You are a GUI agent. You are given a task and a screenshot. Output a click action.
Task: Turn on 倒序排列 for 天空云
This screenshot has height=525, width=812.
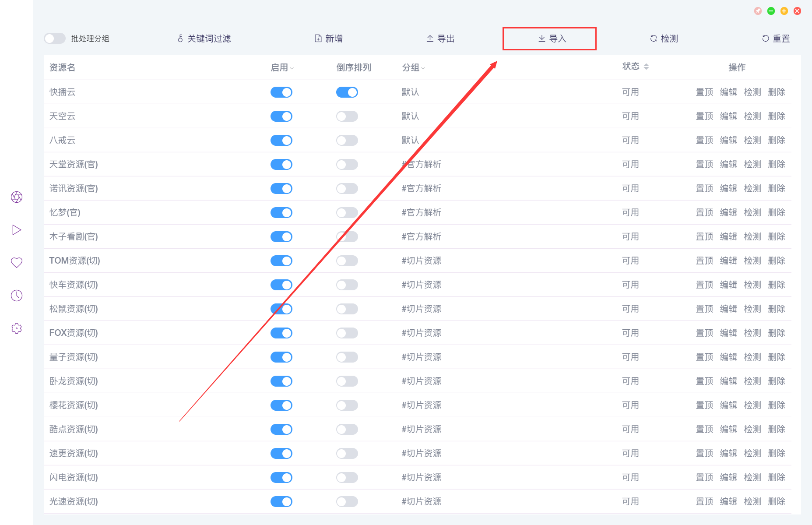347,116
